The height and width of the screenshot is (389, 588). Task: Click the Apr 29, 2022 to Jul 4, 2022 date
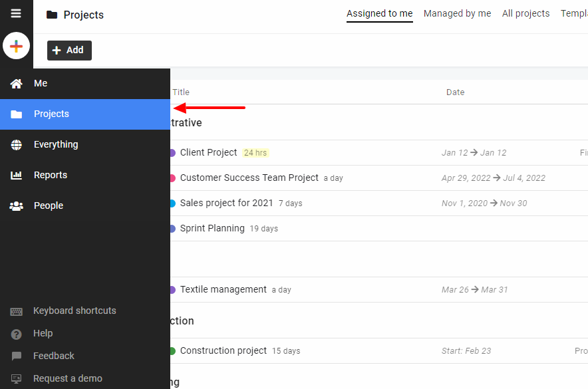pos(493,178)
